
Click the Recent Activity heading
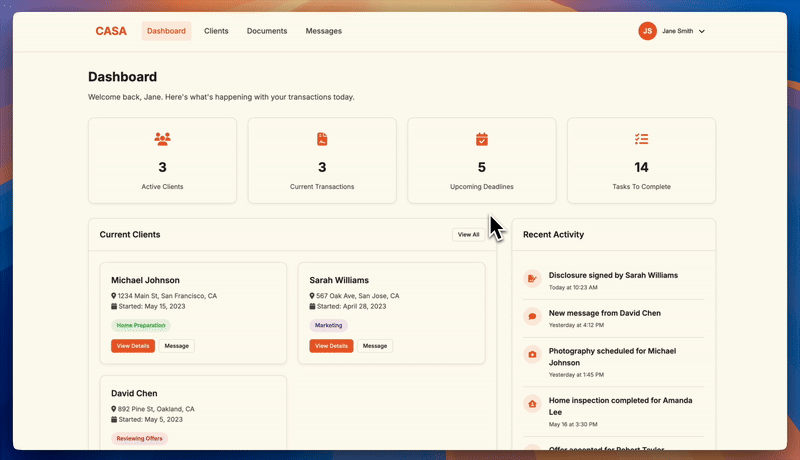point(554,235)
